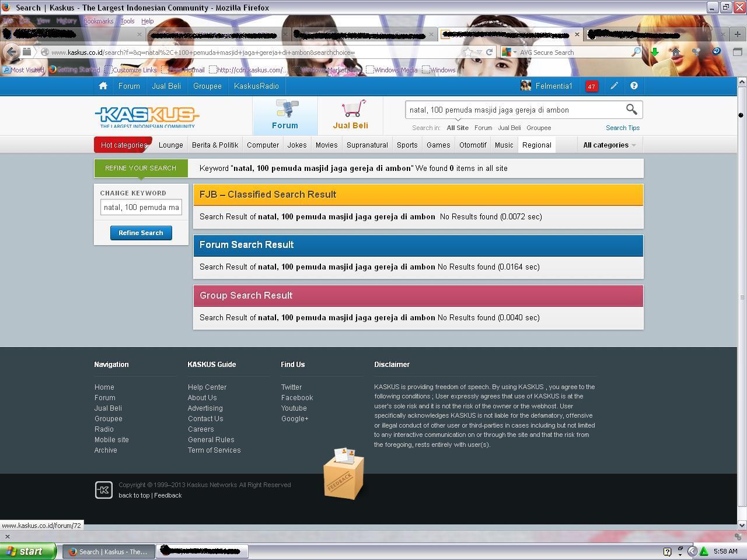Search in All Site option
This screenshot has width=747, height=560.
[458, 128]
